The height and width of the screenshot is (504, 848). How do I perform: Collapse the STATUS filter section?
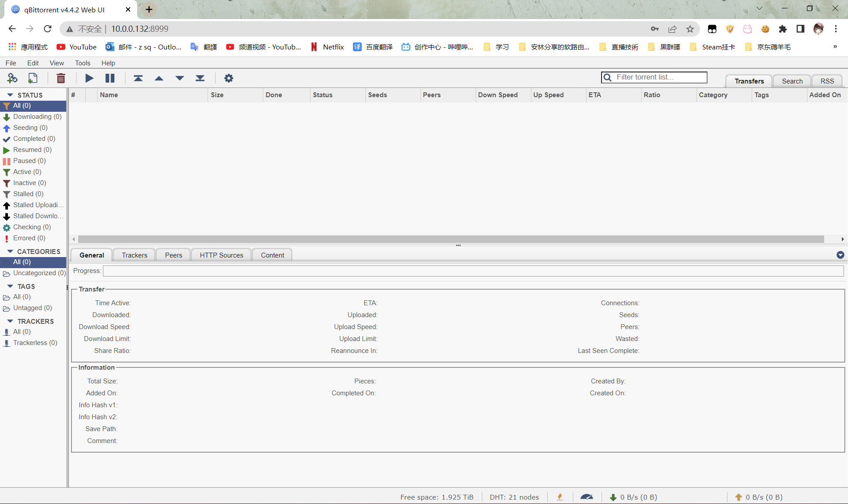(x=10, y=95)
